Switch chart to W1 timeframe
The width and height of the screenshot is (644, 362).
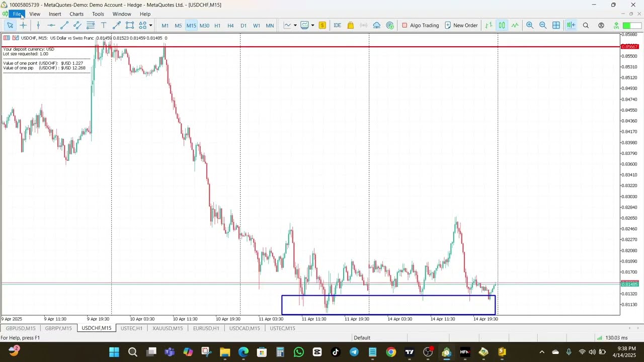(257, 26)
